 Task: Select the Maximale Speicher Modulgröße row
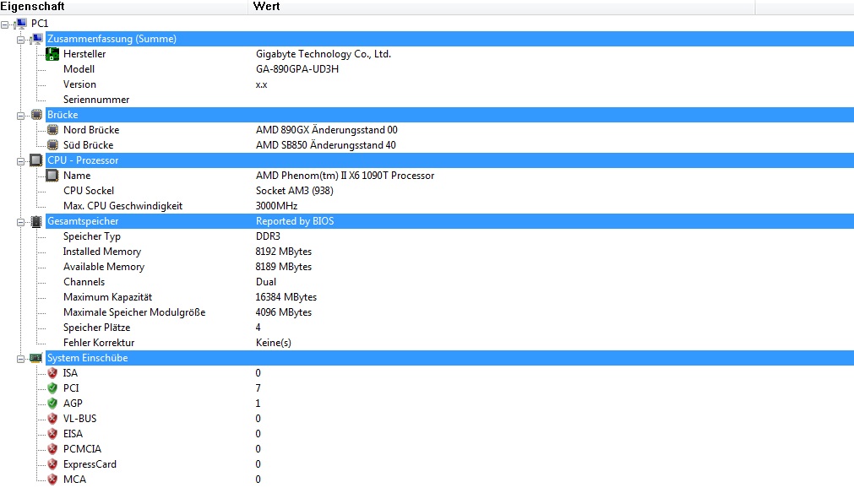coord(134,312)
